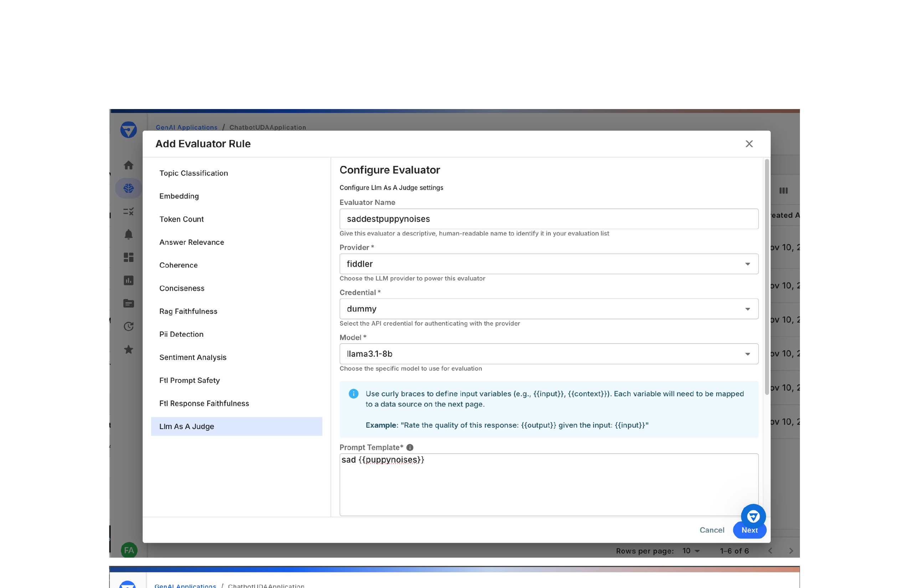Open the dashboards grid icon in sidebar
The width and height of the screenshot is (909, 588).
(x=128, y=257)
